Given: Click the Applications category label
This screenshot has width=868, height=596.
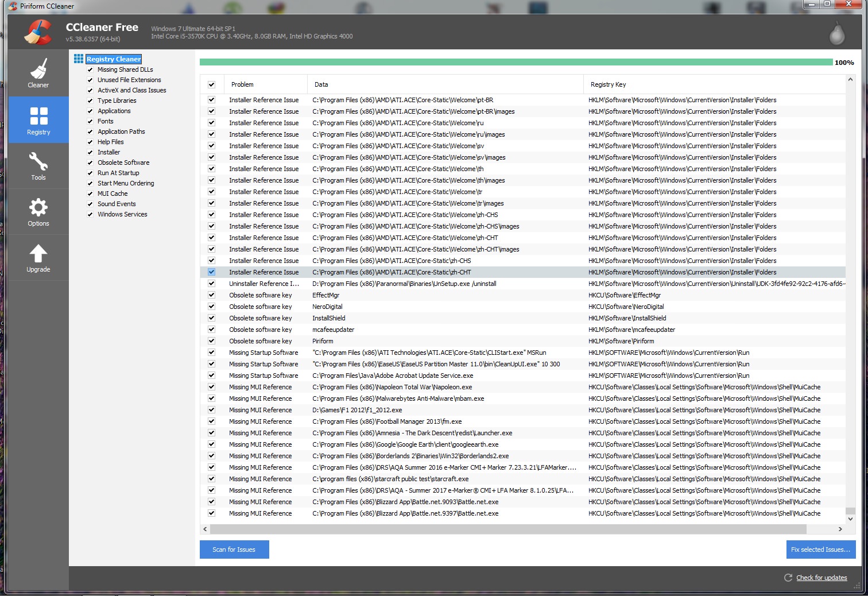Looking at the screenshot, I should 114,111.
